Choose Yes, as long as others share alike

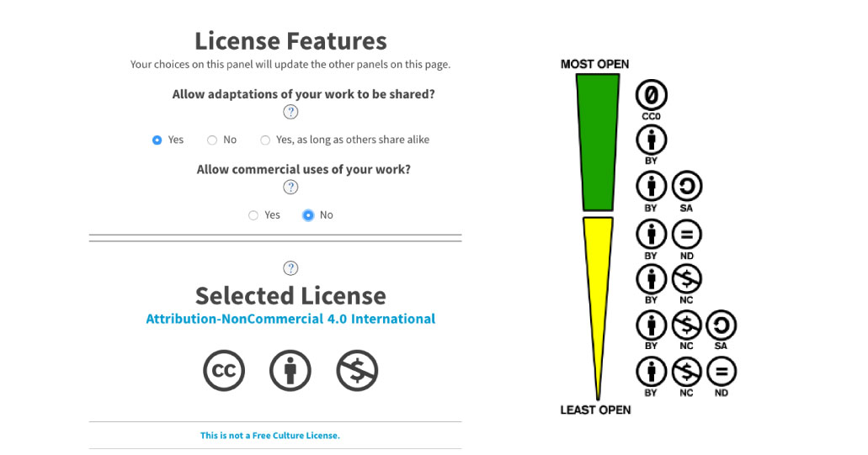(x=265, y=140)
